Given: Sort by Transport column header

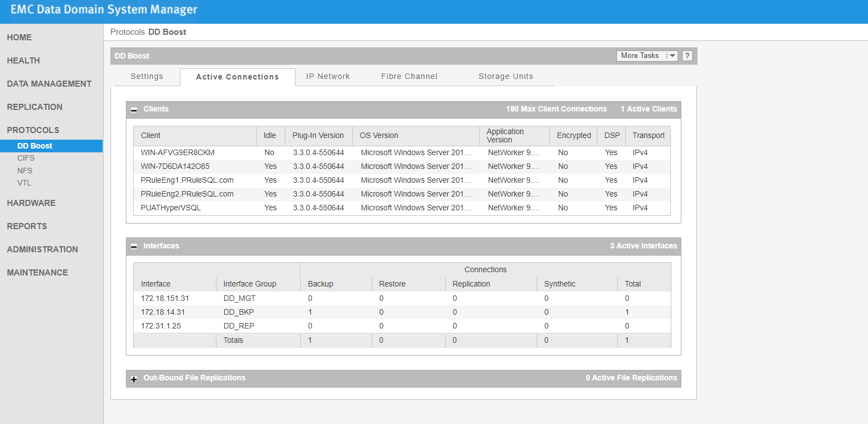Looking at the screenshot, I should (x=648, y=136).
